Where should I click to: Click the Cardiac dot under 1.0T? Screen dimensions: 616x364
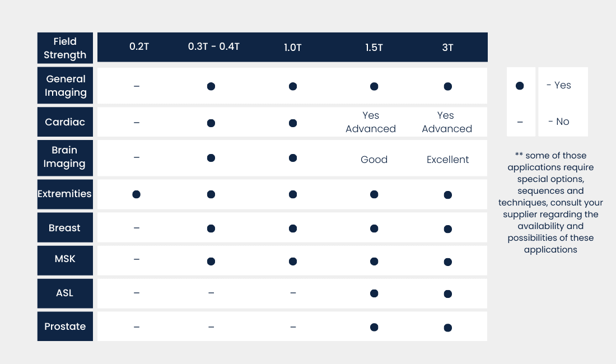pos(293,123)
